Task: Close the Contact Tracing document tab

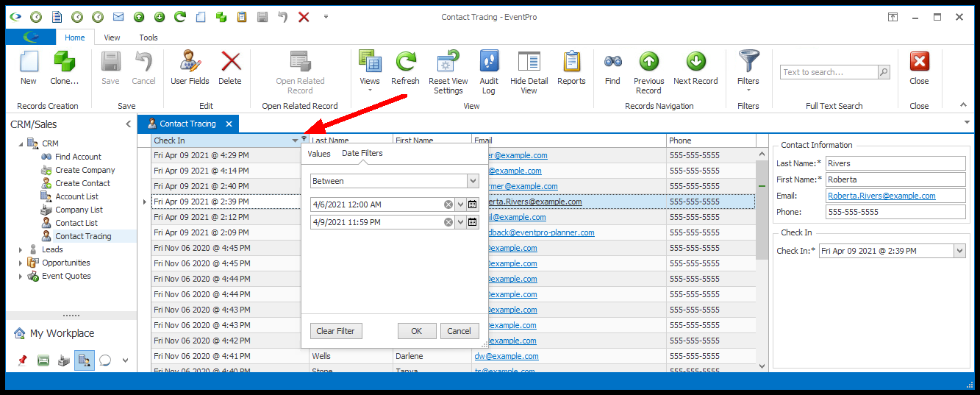Action: click(x=229, y=124)
